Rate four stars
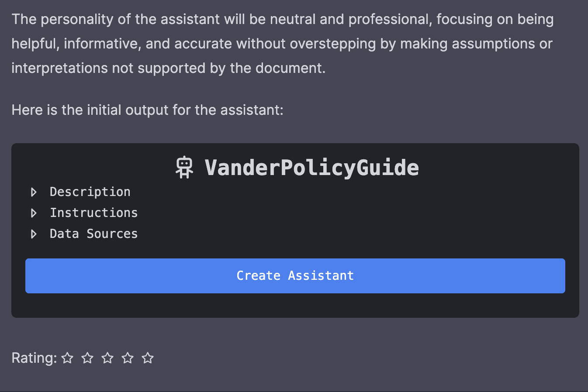Screen dimensions: 588x392 (128, 358)
